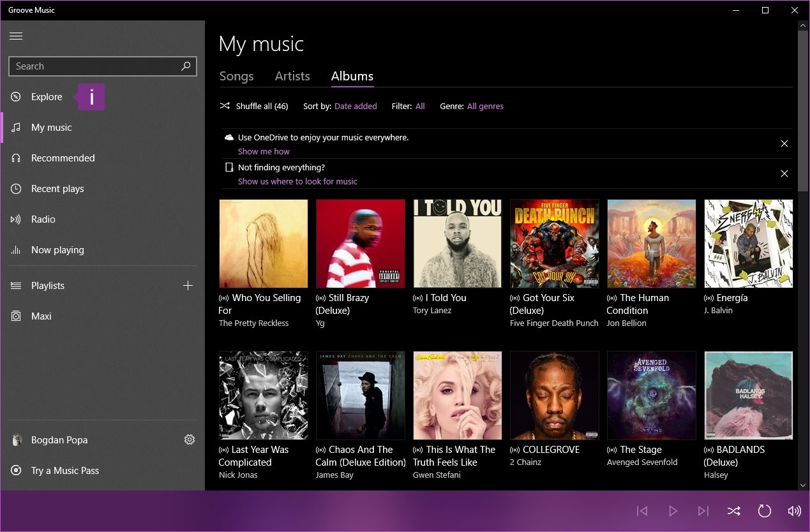The width and height of the screenshot is (810, 532).
Task: Open the Got Your Six album cover
Action: 554,244
